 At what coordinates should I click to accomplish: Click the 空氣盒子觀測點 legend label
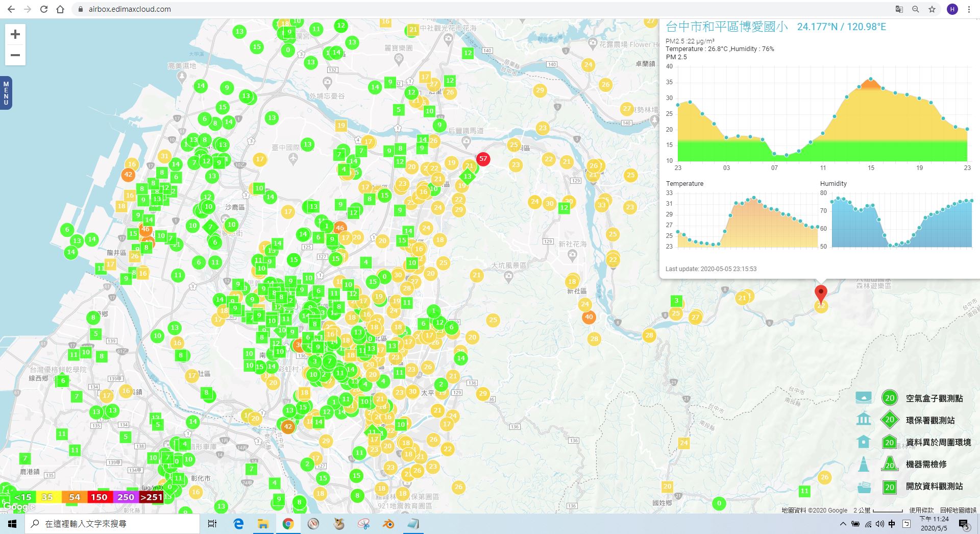click(x=934, y=398)
